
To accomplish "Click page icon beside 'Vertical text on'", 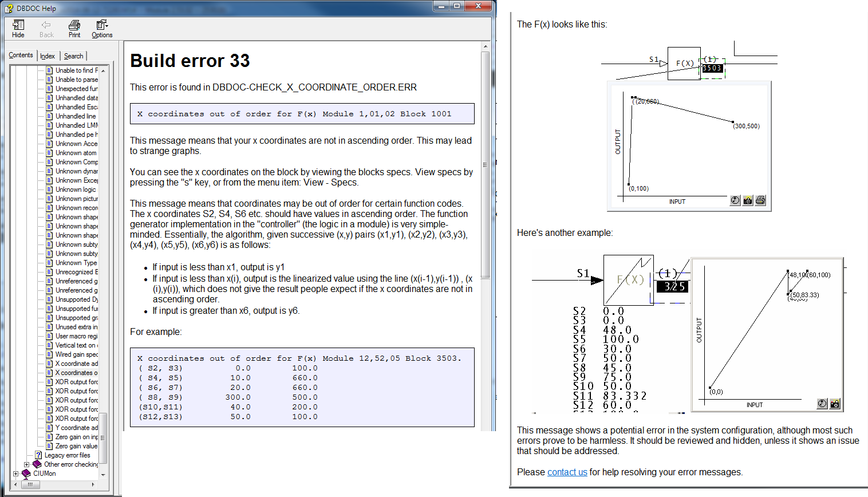I will (49, 345).
